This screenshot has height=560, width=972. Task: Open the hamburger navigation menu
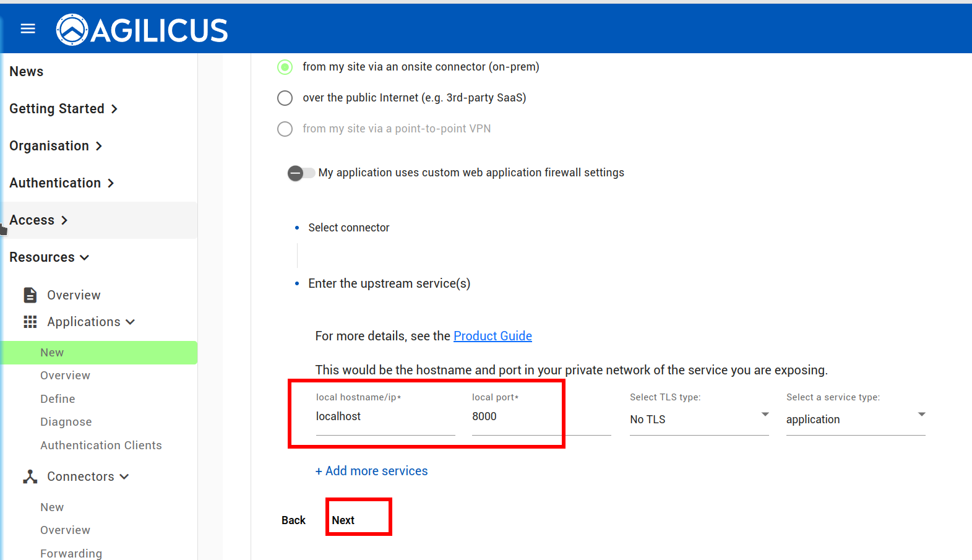point(28,29)
